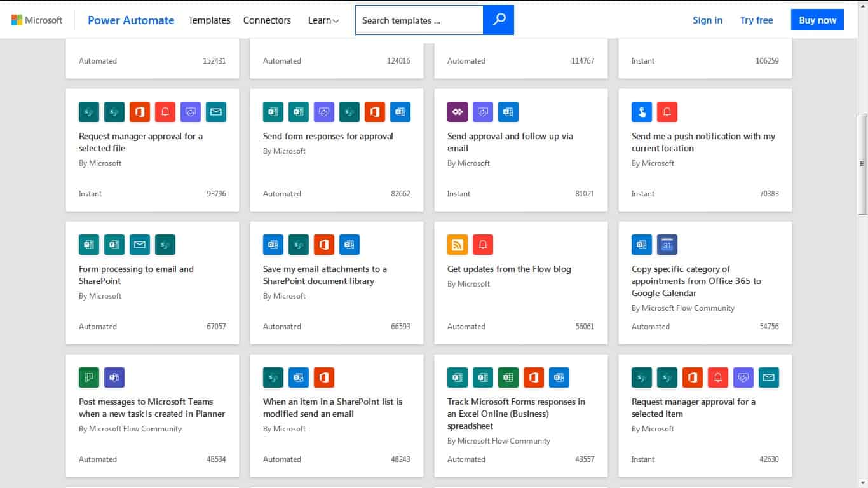
Task: Open "Save my email attachments" template title
Action: point(325,275)
